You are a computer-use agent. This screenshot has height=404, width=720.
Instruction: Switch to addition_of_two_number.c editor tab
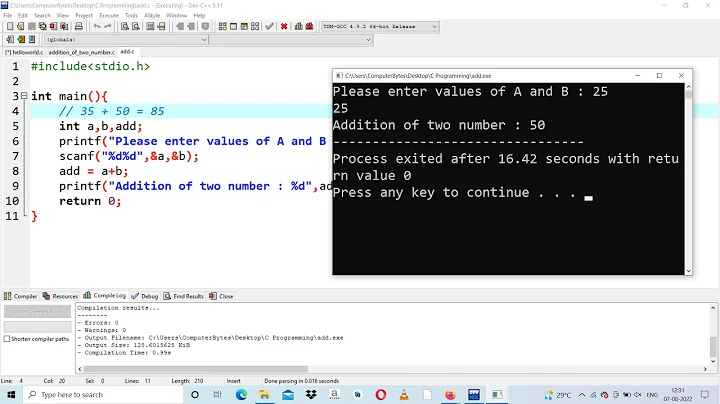[x=82, y=52]
